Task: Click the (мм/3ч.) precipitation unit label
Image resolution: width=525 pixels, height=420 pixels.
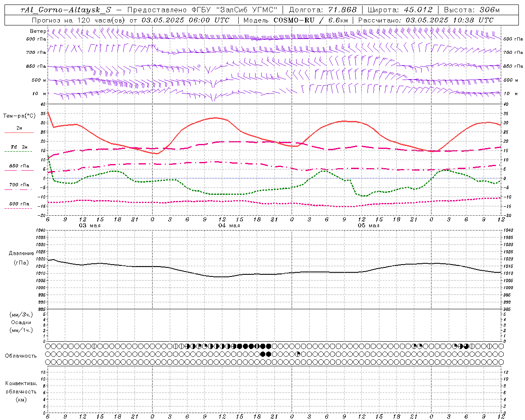Action: 21,315
